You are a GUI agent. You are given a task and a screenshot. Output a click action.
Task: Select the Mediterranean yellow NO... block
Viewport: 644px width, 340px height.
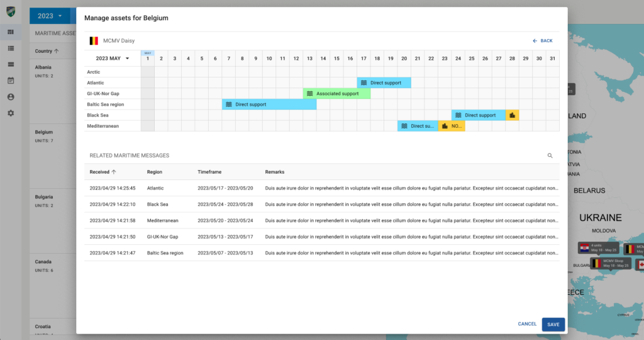pyautogui.click(x=451, y=126)
